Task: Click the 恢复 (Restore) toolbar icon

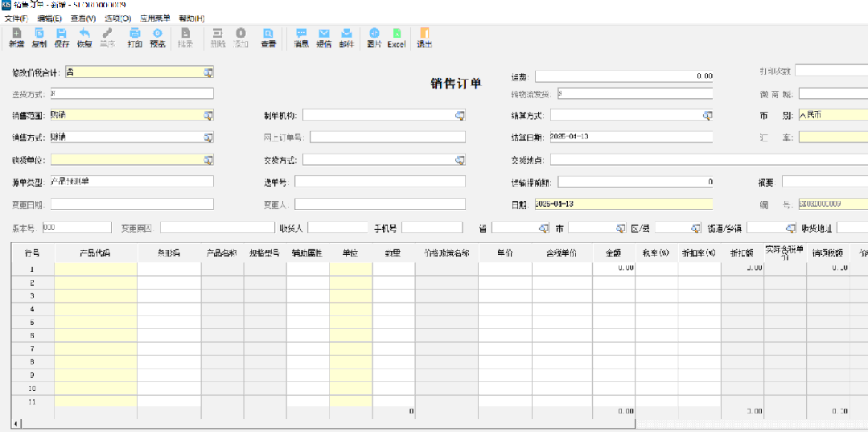Action: pos(84,38)
